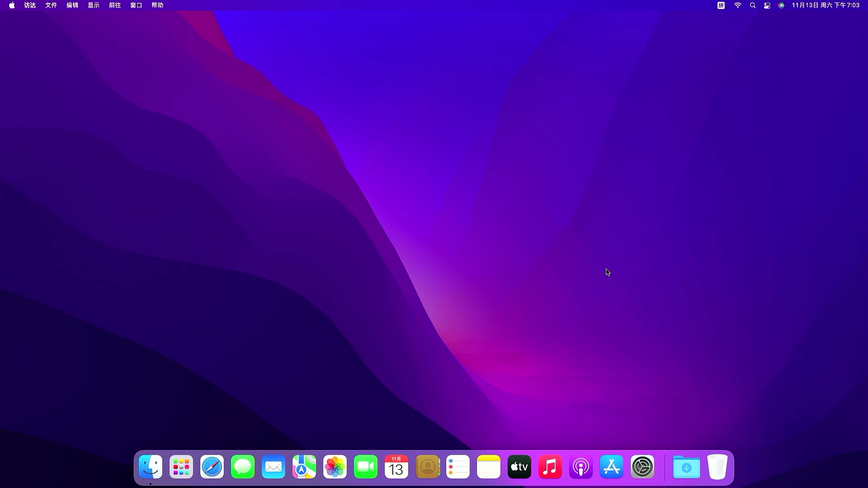868x488 pixels.
Task: Launch the Music app
Action: (x=550, y=467)
